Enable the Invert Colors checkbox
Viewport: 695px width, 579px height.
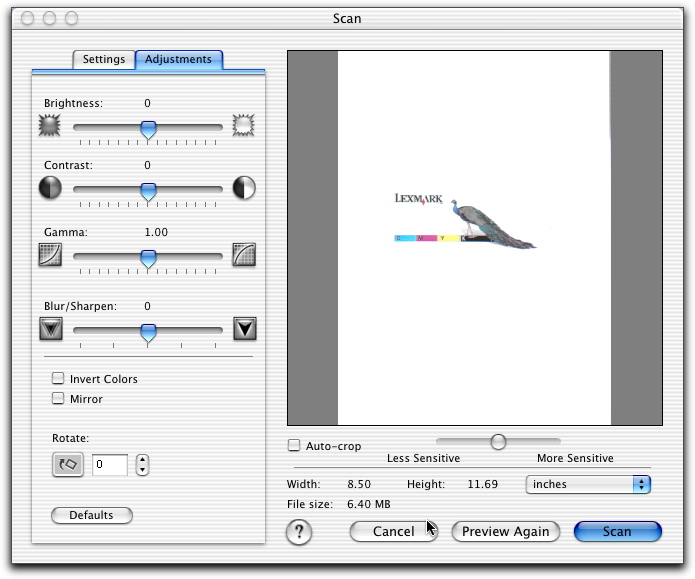click(x=59, y=379)
